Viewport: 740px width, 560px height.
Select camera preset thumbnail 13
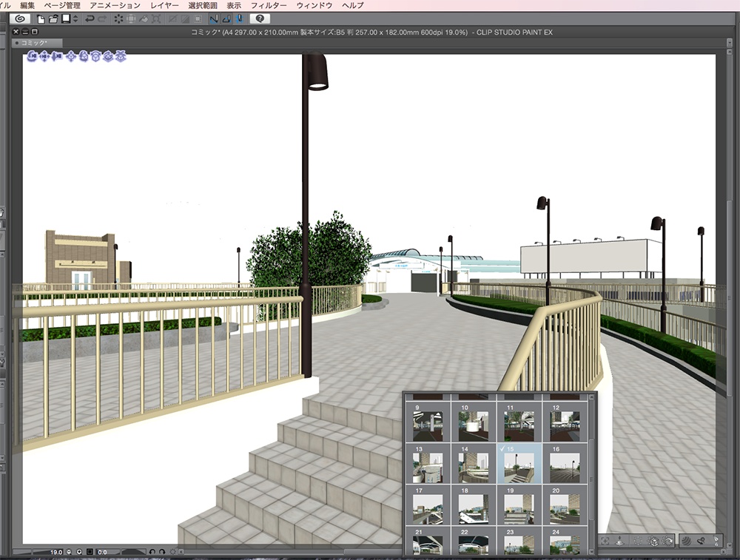click(428, 463)
